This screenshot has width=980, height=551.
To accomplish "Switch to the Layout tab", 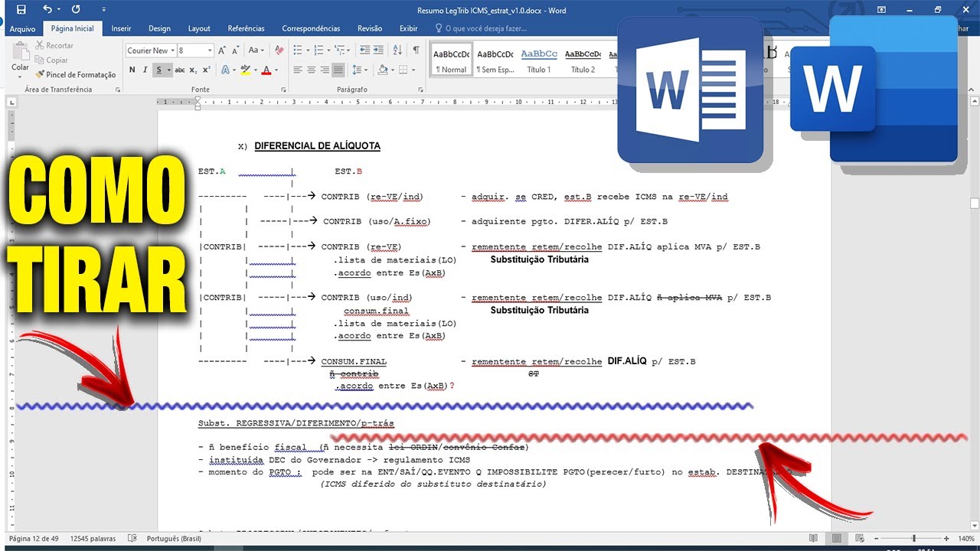I will [199, 28].
